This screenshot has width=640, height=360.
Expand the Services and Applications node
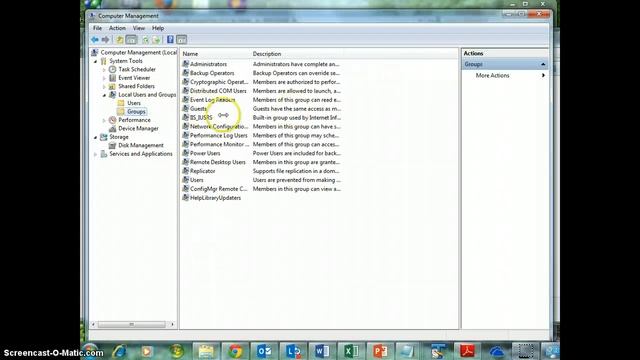[x=96, y=154]
